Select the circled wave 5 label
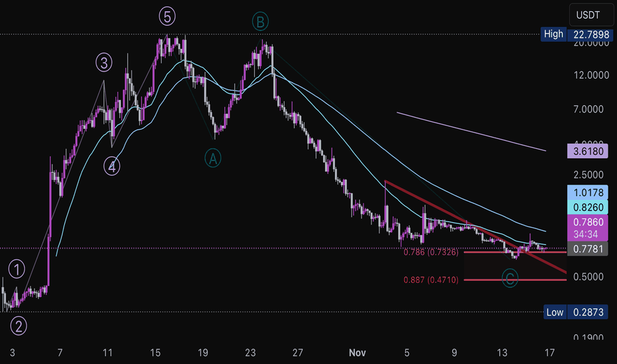The height and width of the screenshot is (364, 617). point(167,17)
